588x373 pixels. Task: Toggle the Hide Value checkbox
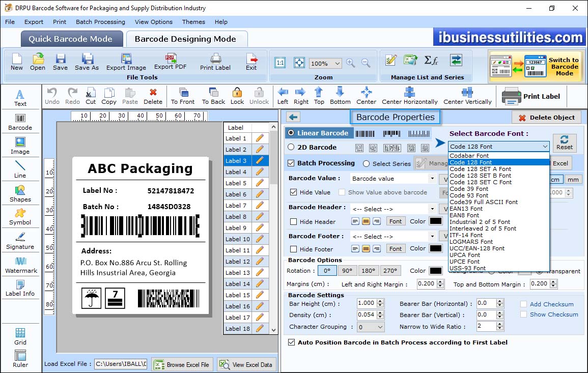point(294,192)
